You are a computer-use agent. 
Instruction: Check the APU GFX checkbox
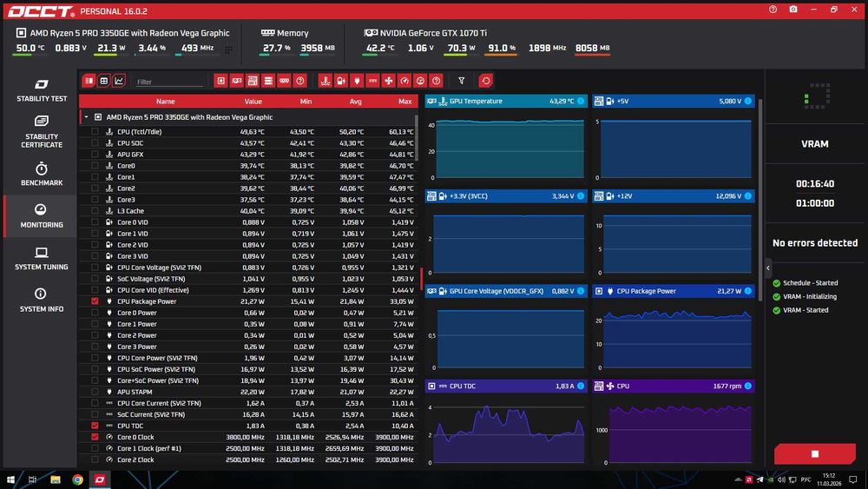pos(95,155)
